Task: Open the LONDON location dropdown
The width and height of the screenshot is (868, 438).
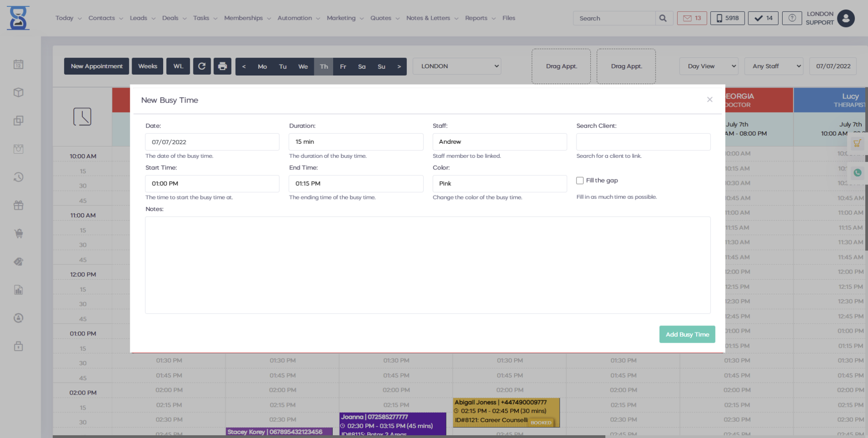Action: 457,66
